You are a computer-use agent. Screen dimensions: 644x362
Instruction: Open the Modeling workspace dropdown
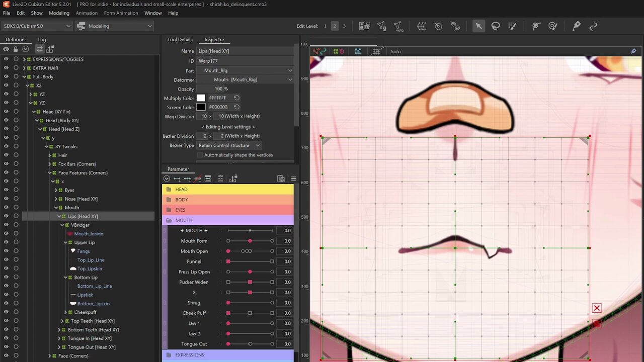coord(115,26)
